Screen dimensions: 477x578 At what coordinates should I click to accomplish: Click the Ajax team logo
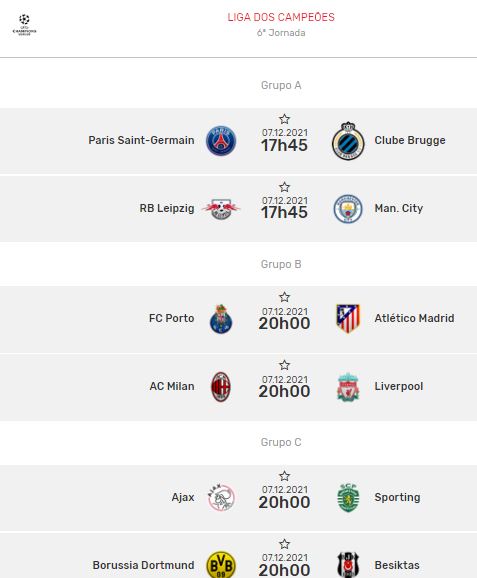tap(221, 498)
